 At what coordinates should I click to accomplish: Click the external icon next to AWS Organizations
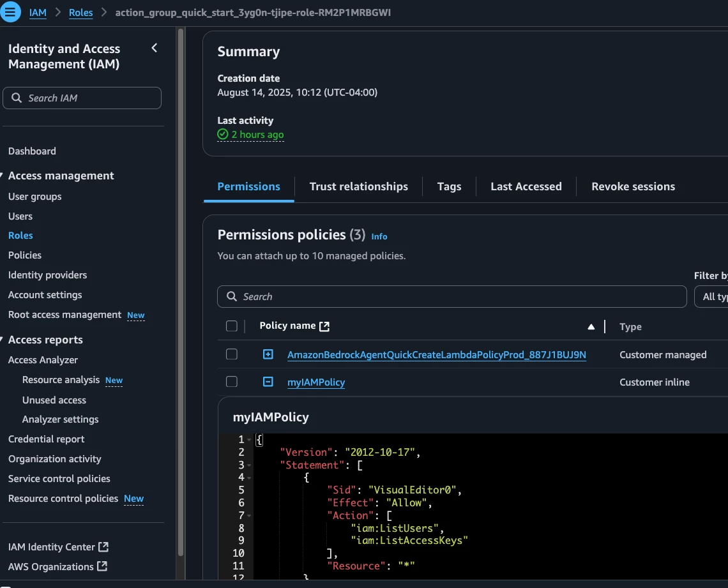[102, 566]
